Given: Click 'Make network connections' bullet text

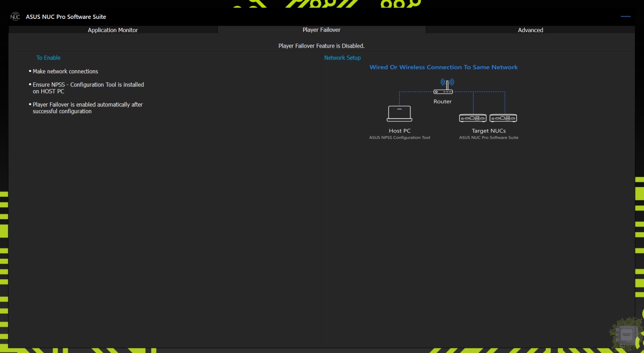Looking at the screenshot, I should point(65,71).
